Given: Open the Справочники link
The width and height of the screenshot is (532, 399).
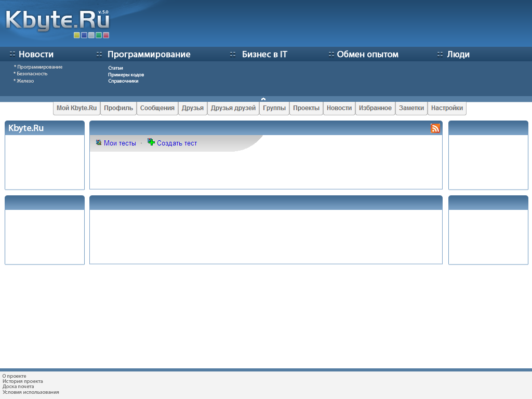Looking at the screenshot, I should 123,81.
